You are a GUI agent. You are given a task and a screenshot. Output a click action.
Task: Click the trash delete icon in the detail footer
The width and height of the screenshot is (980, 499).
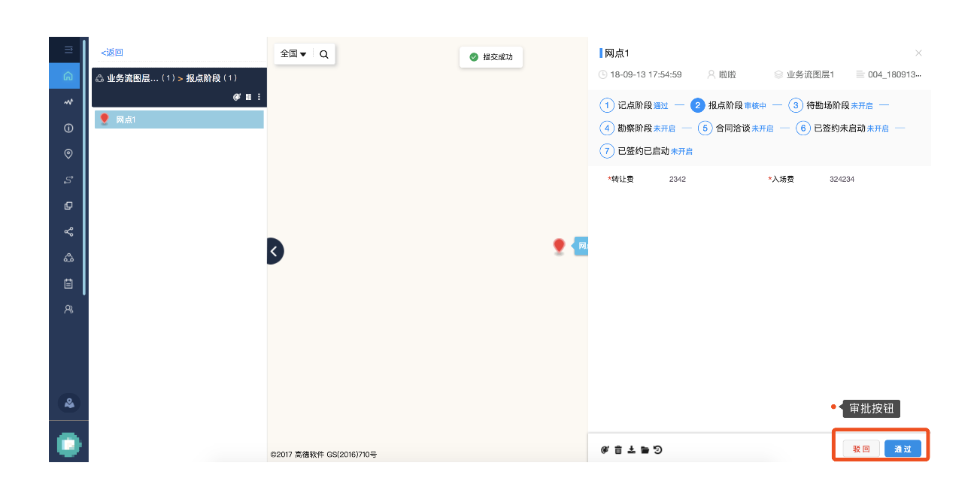tap(618, 450)
